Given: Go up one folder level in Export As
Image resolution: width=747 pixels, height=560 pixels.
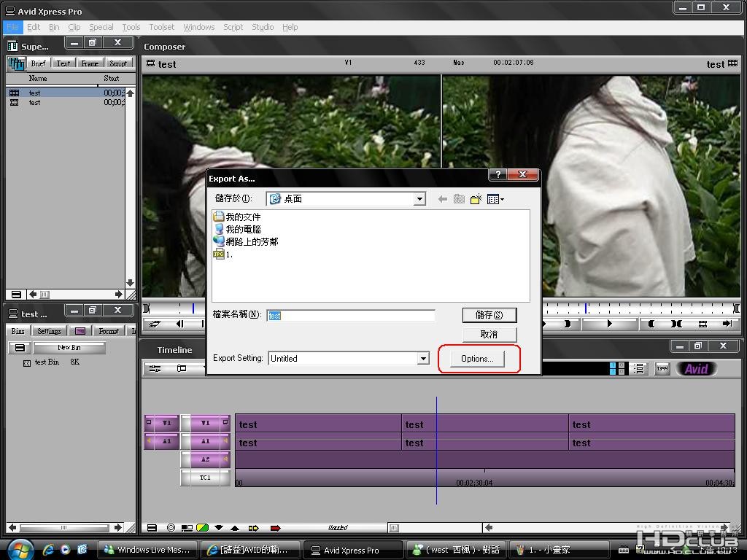Looking at the screenshot, I should point(459,199).
